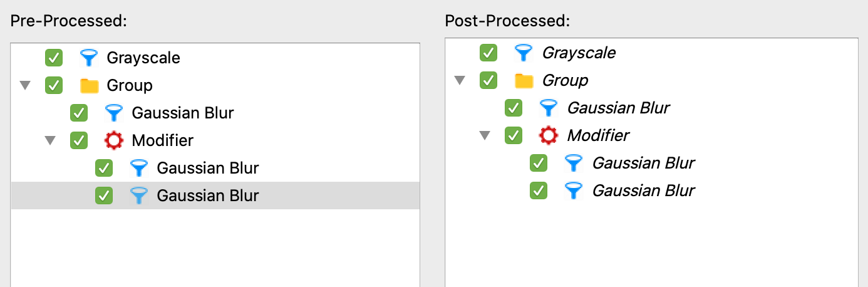This screenshot has width=868, height=287.
Task: Collapse the Modifier node in Post-Processed
Action: (x=484, y=135)
